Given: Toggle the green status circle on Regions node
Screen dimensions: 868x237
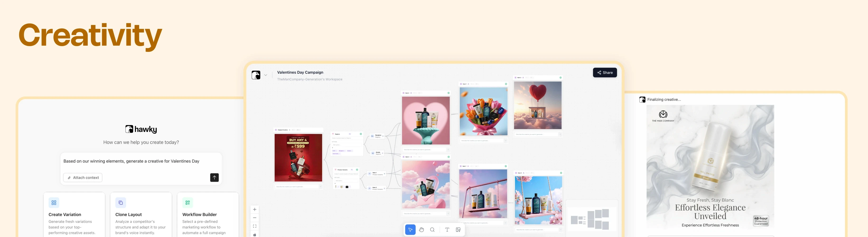Looking at the screenshot, I should click(x=361, y=134).
